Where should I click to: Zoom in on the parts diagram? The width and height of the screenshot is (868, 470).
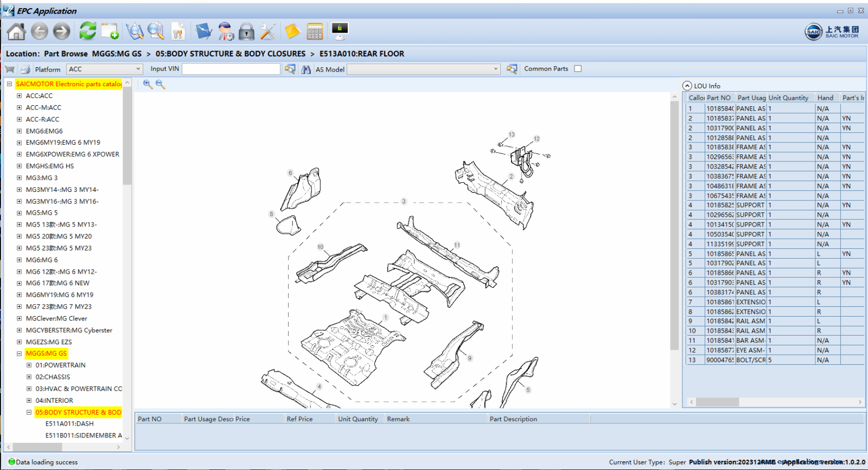[x=148, y=85]
